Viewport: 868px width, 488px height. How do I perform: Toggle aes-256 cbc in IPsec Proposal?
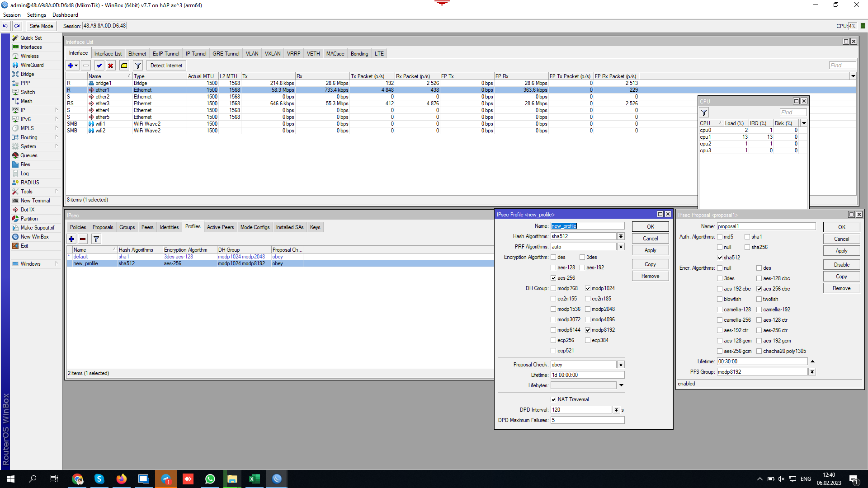759,289
